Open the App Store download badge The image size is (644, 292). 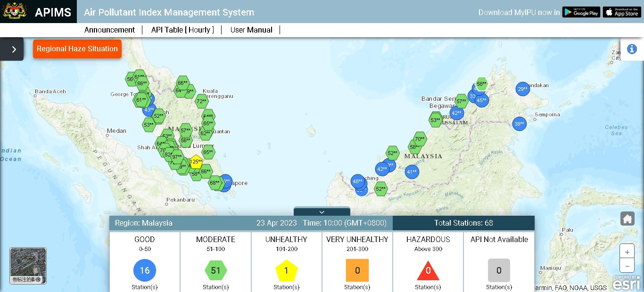pos(621,12)
